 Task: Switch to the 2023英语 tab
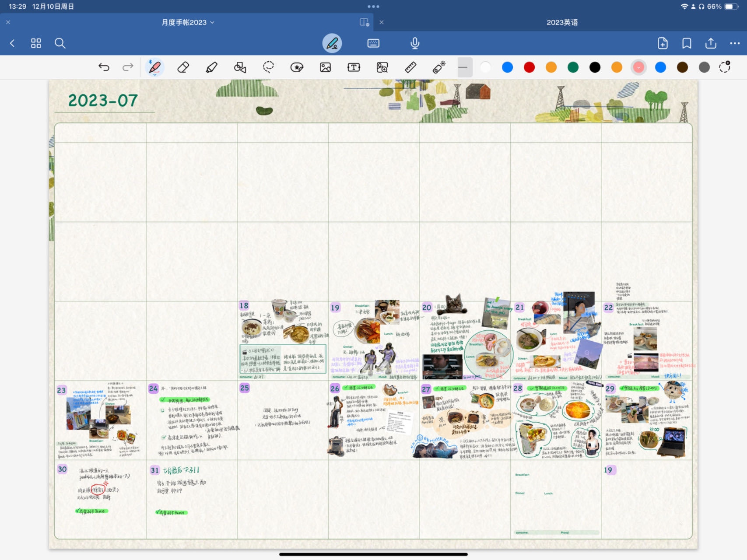pos(562,22)
